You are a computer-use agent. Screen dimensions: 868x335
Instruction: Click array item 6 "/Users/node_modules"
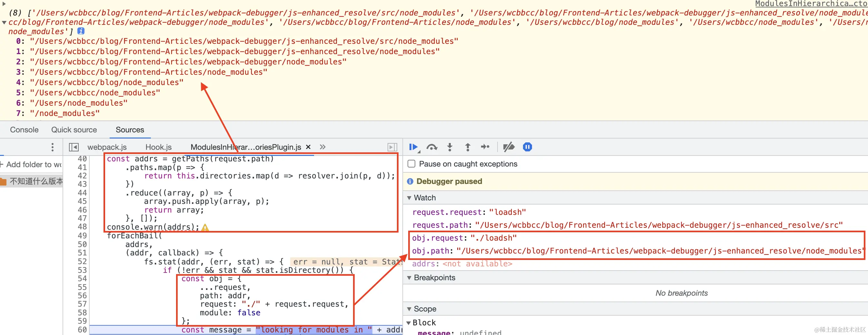[78, 103]
